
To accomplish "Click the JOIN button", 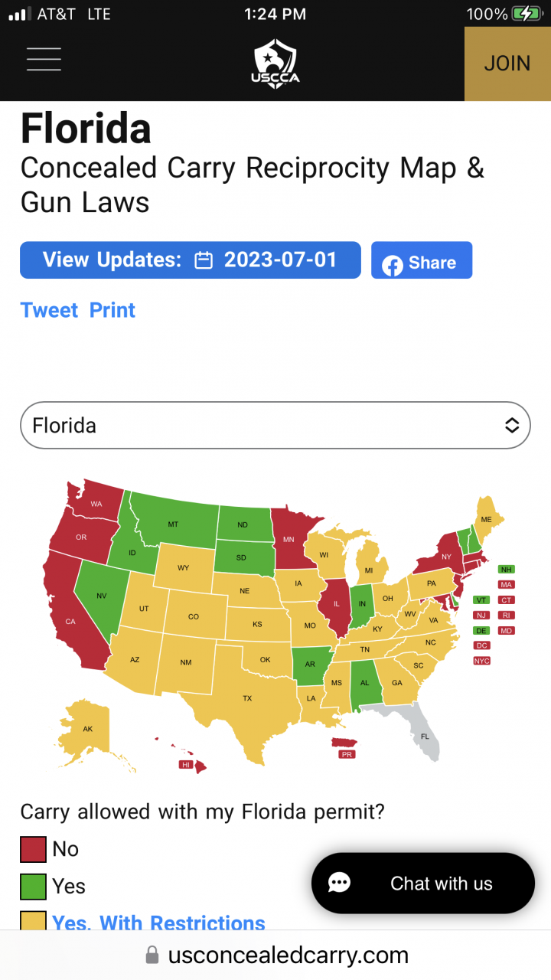I will (507, 64).
